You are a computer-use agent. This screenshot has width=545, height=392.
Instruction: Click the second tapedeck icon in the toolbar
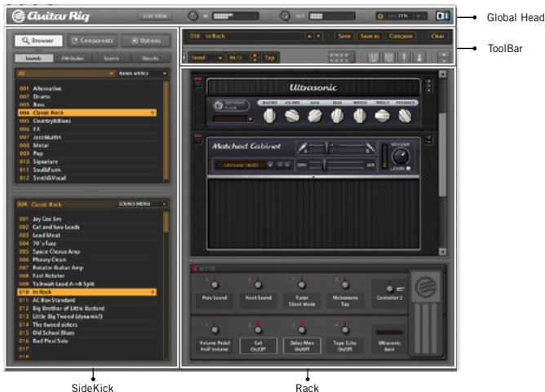[x=388, y=57]
